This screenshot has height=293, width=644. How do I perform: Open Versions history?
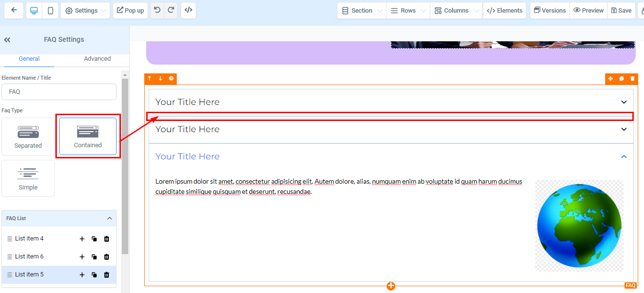pyautogui.click(x=550, y=10)
